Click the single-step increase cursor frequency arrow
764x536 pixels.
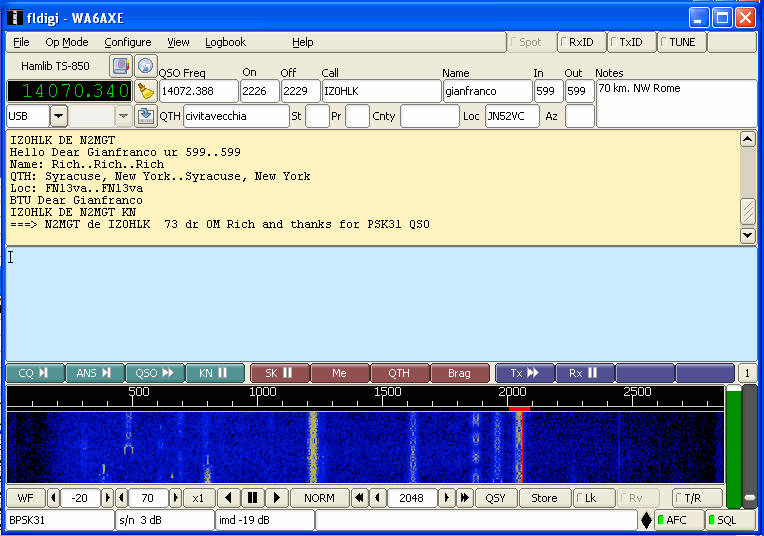[446, 498]
